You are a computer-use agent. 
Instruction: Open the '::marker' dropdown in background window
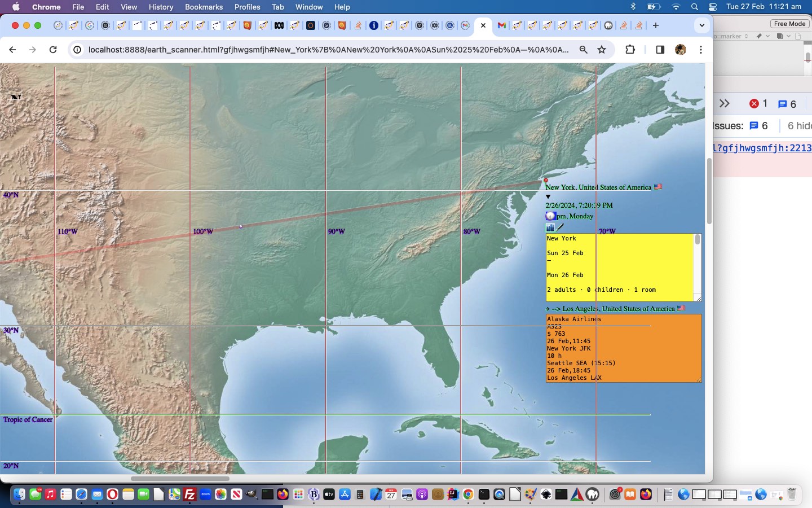coord(731,36)
